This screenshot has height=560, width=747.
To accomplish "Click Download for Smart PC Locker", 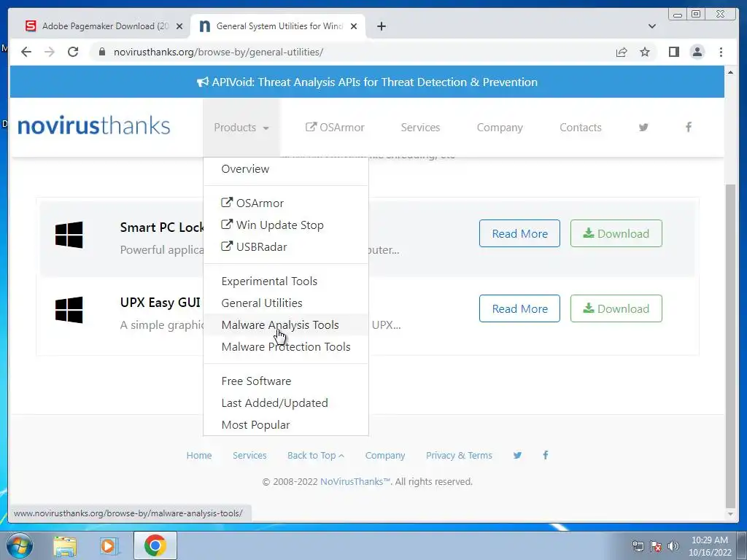I will click(616, 233).
